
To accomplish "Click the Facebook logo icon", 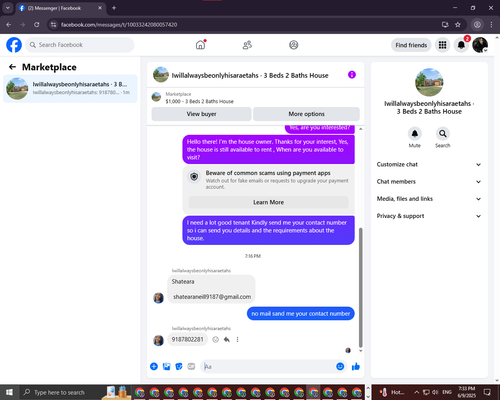I will (14, 45).
